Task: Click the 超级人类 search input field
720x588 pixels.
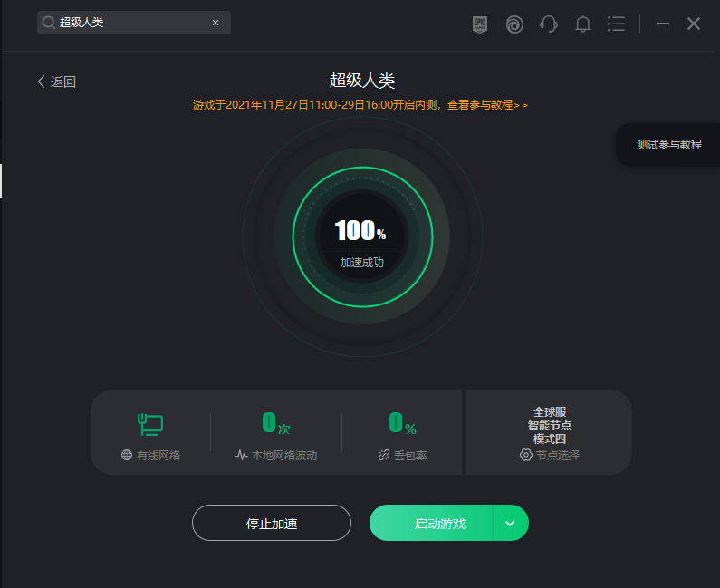Action: pyautogui.click(x=134, y=23)
